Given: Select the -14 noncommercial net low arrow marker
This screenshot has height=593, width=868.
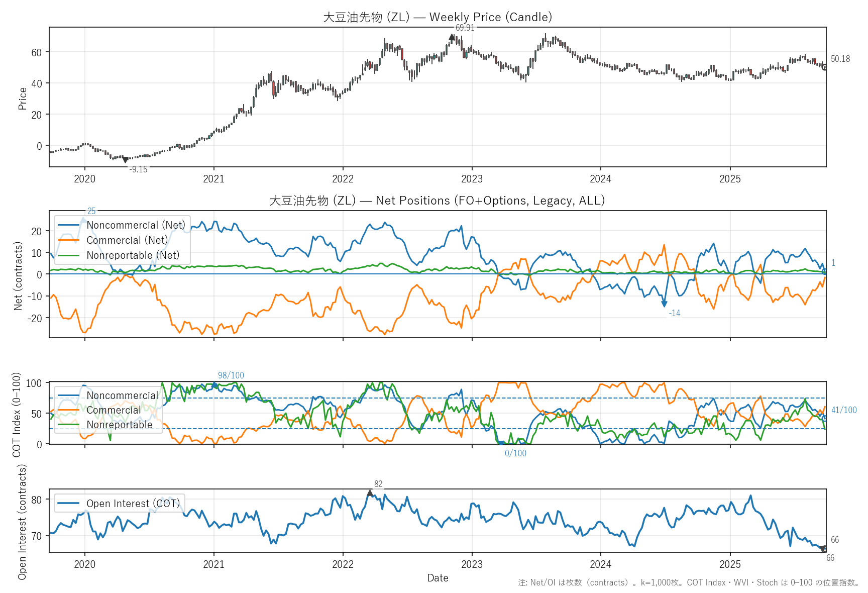Looking at the screenshot, I should tap(664, 304).
